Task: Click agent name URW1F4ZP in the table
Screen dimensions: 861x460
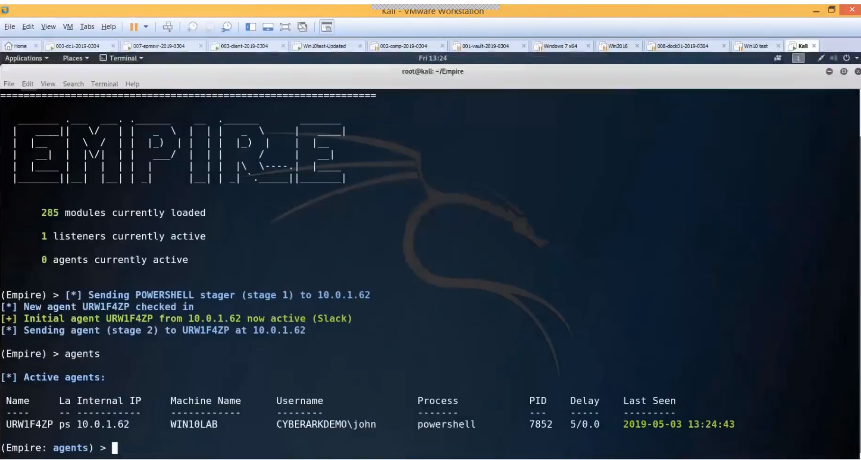Action: [x=30, y=424]
